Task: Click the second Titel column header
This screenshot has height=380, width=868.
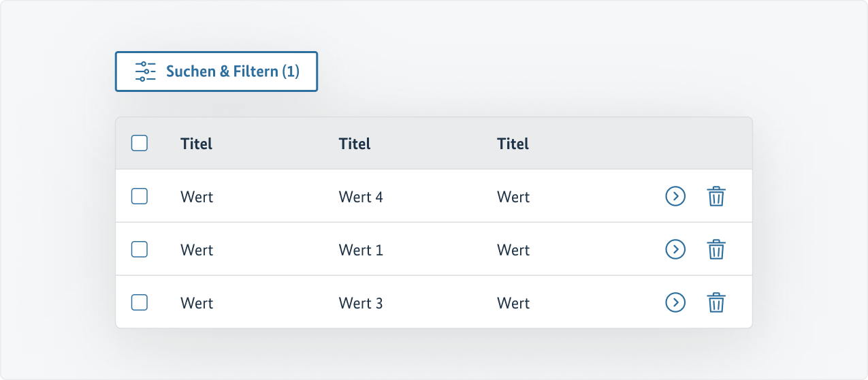Action: [355, 144]
